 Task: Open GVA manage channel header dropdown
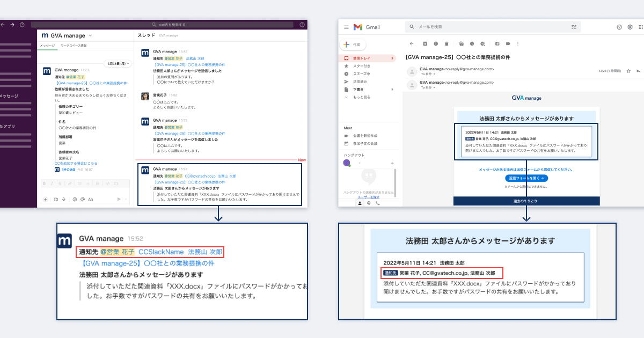pyautogui.click(x=90, y=35)
